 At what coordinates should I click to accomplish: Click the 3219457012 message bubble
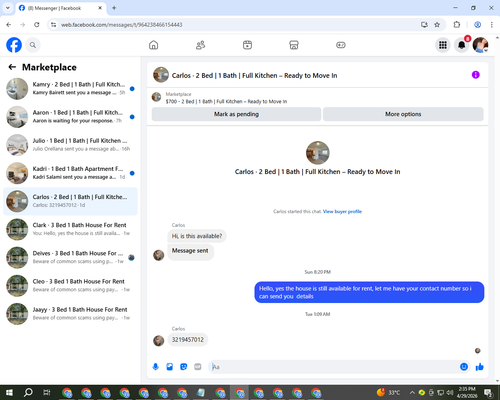pyautogui.click(x=188, y=340)
